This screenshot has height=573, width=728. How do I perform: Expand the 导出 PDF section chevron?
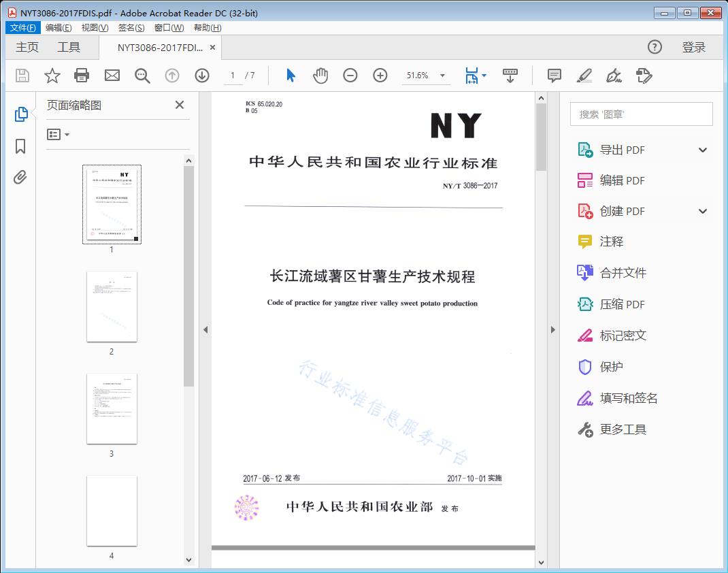coord(703,150)
